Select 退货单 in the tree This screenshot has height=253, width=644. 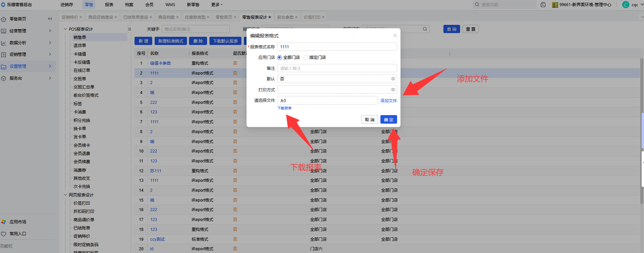pos(80,46)
